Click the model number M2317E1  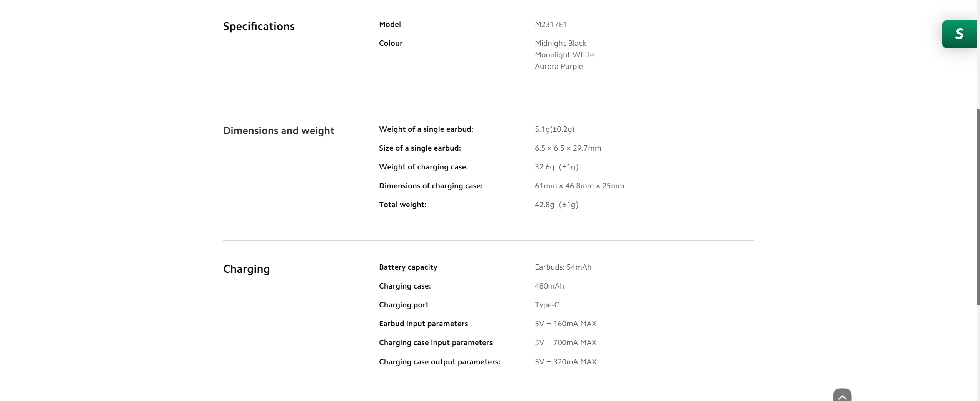click(551, 24)
